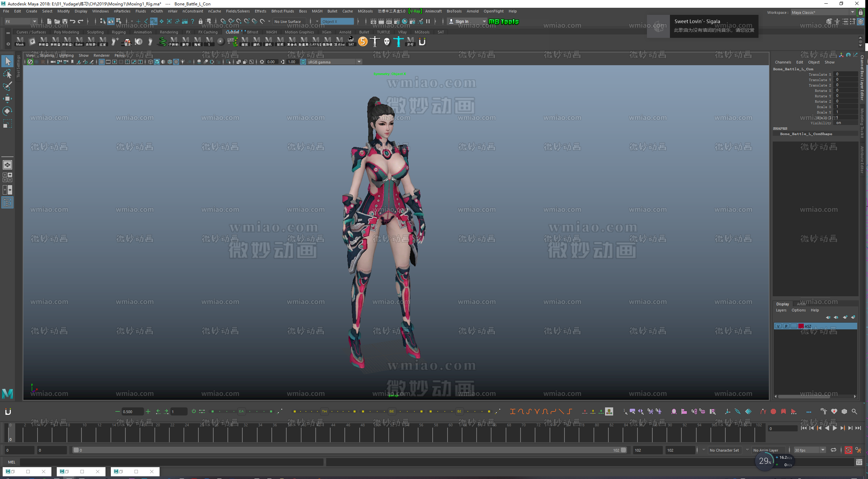Click the Sign In button

tap(462, 21)
